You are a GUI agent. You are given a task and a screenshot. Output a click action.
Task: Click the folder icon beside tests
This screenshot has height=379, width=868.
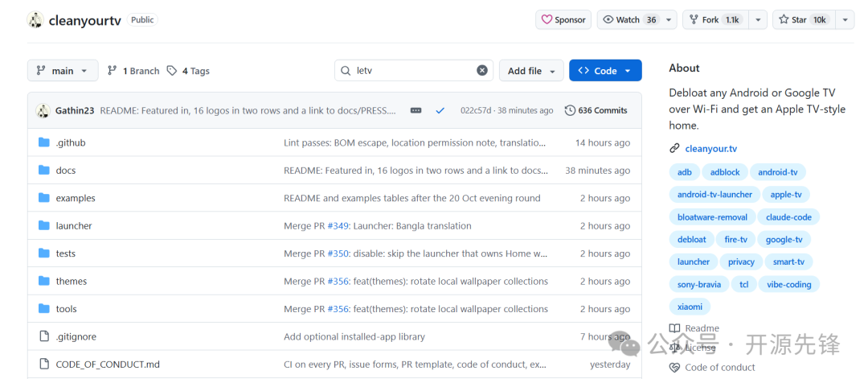(44, 253)
